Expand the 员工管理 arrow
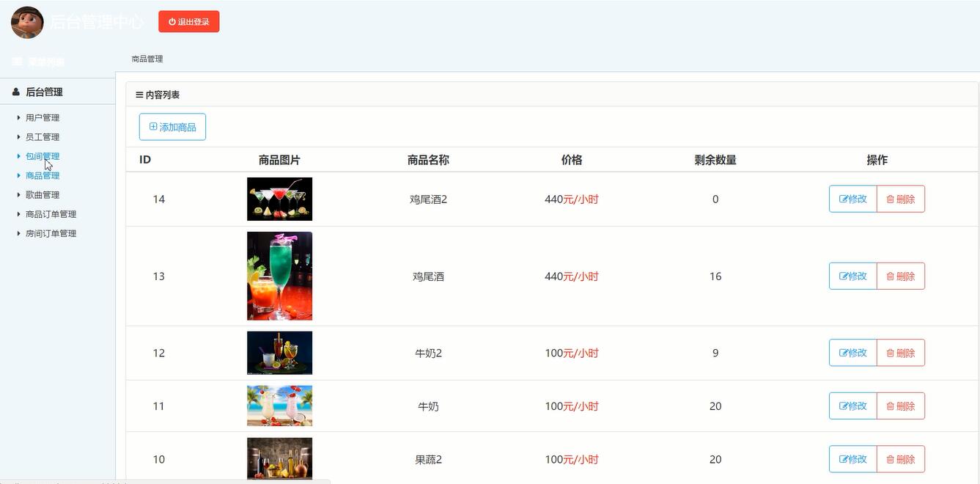The height and width of the screenshot is (484, 980). pos(19,136)
